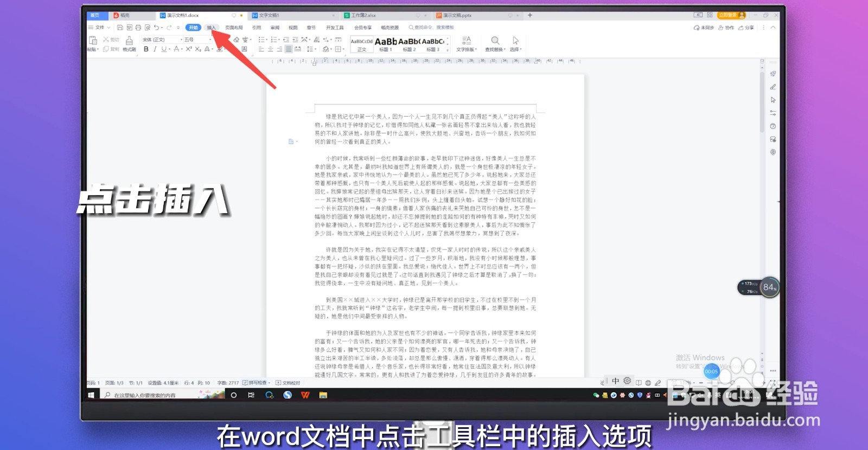Collapse the ribbon with top-right chevron
Image resolution: width=868 pixels, height=450 pixels.
(773, 27)
